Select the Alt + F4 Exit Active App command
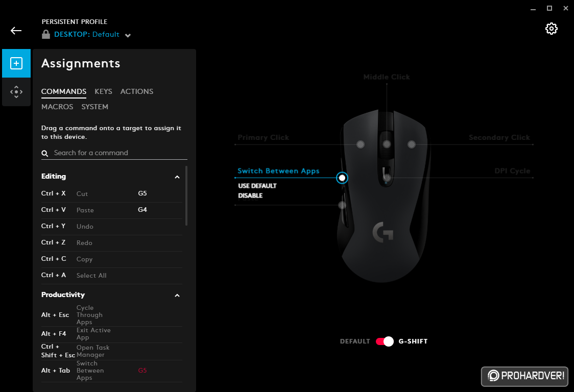 112,334
